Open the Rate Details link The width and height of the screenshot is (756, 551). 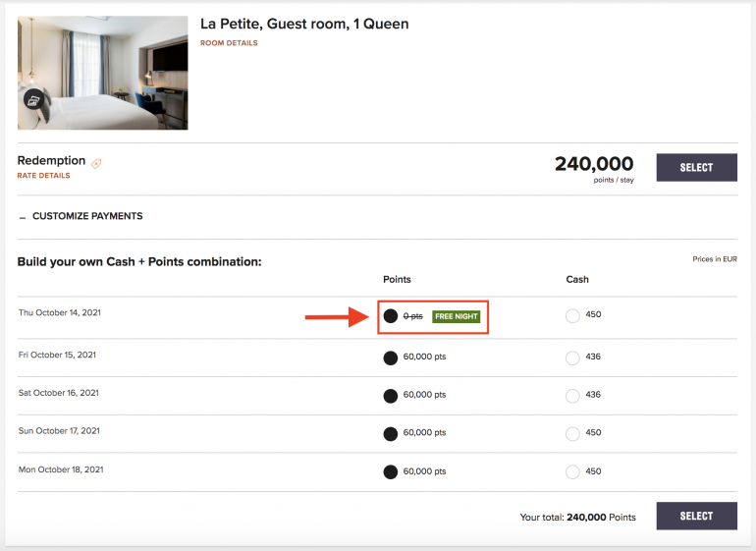pyautogui.click(x=43, y=176)
